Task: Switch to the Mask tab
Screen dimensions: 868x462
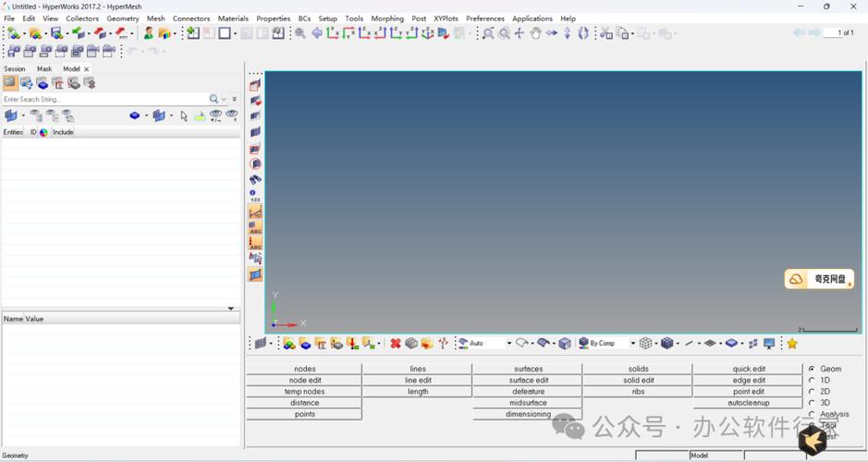Action: (44, 68)
